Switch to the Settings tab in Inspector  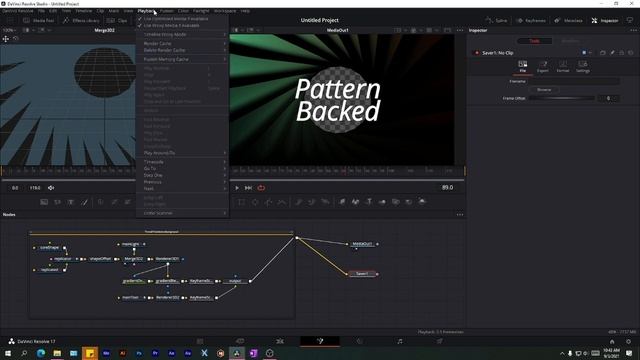(582, 67)
